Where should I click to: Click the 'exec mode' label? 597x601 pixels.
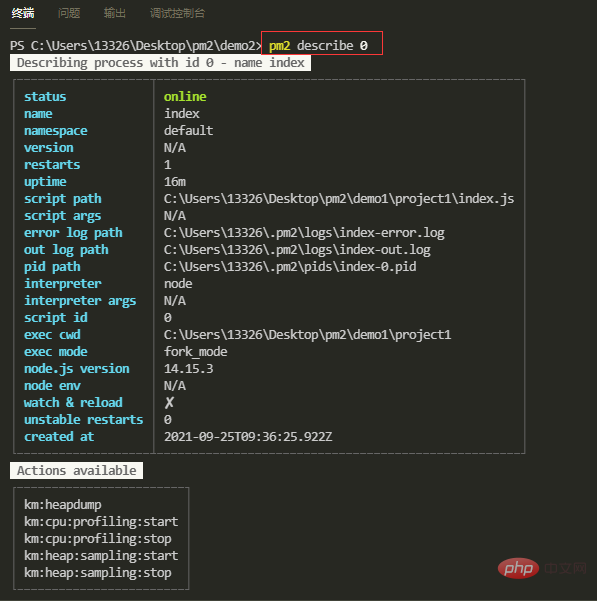coord(56,351)
